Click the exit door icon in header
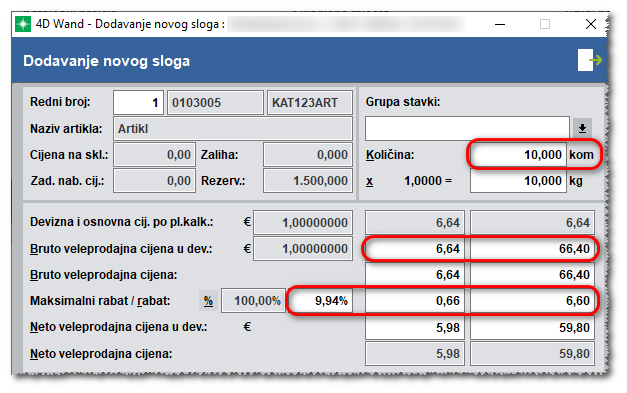627x393 pixels. click(x=590, y=60)
